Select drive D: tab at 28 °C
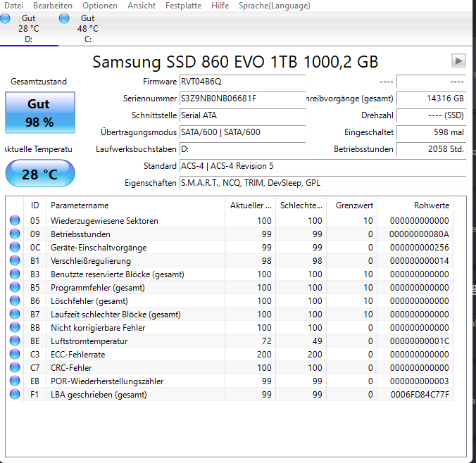This screenshot has height=463, width=476. [x=29, y=29]
